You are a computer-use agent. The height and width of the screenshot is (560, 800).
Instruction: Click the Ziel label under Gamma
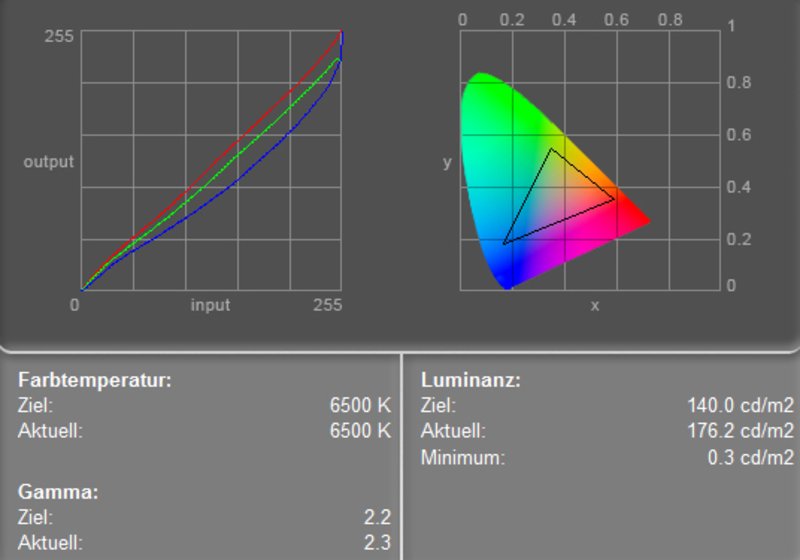pyautogui.click(x=35, y=517)
